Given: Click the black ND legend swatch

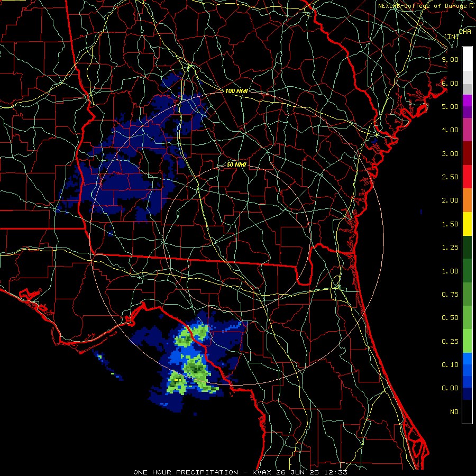Looking at the screenshot, I should click(x=467, y=411).
